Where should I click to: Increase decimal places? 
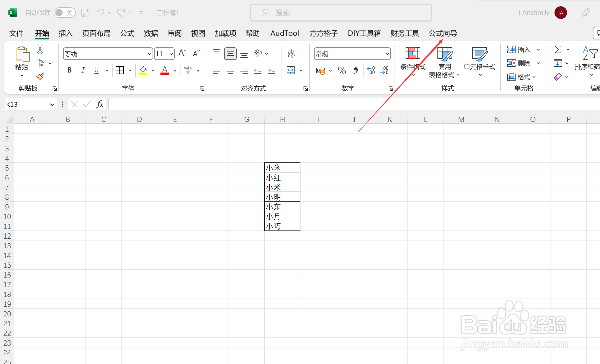coord(371,70)
